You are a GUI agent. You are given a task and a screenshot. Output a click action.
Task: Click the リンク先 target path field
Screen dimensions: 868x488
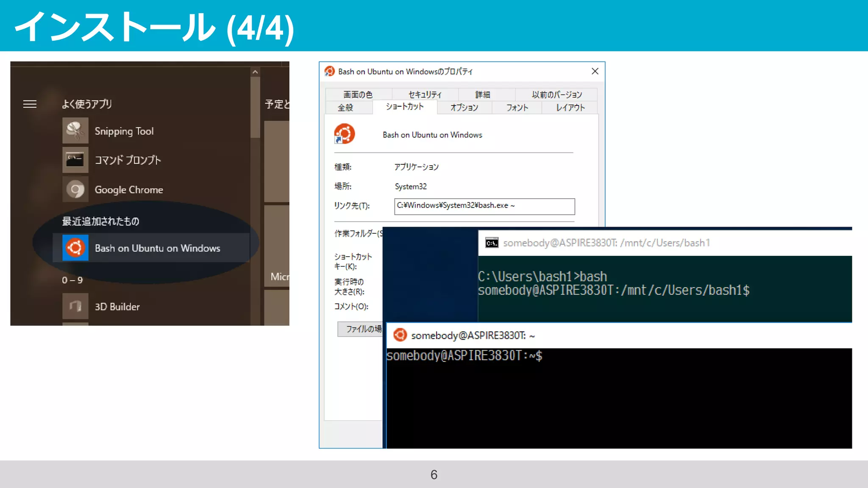coord(484,206)
